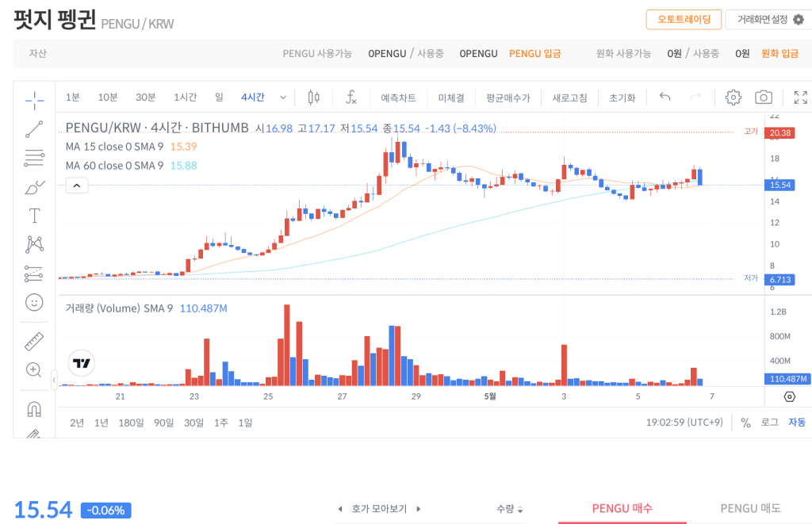This screenshot has height=524, width=812.
Task: Redo the chart action
Action: (x=695, y=97)
